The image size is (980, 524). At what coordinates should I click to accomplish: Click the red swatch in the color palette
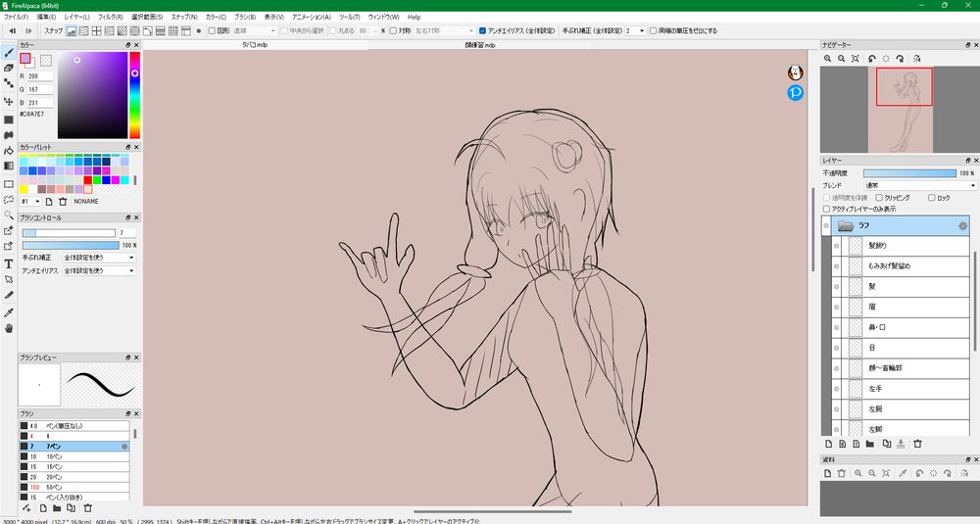coord(88,179)
